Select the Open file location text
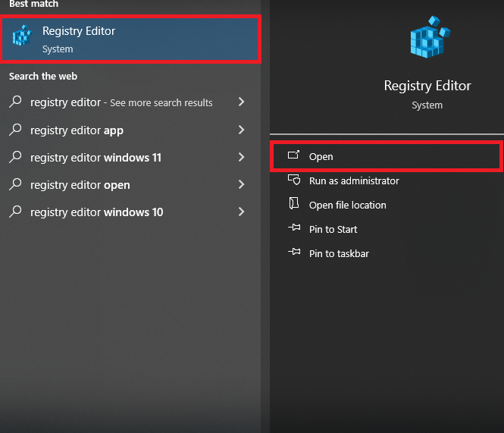This screenshot has height=433, width=504. [347, 205]
